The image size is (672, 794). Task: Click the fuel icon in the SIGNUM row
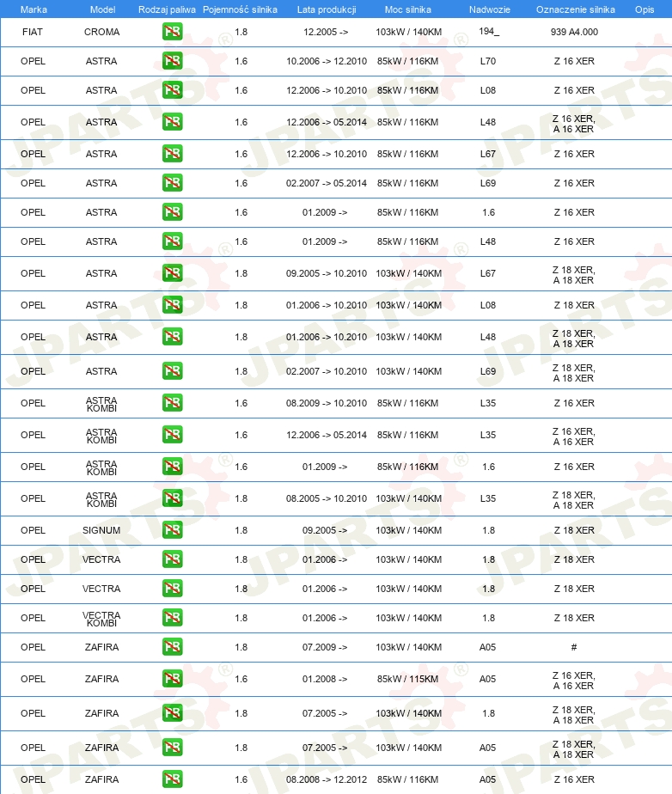172,530
